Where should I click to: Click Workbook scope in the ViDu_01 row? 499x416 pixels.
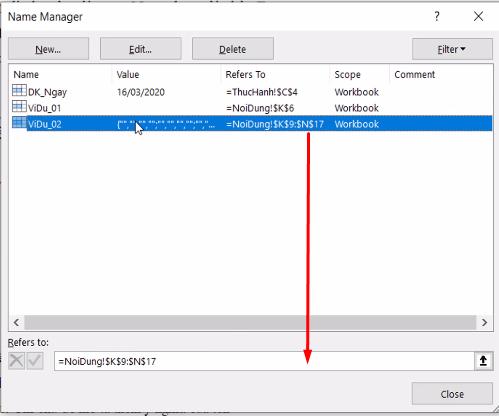(x=357, y=108)
